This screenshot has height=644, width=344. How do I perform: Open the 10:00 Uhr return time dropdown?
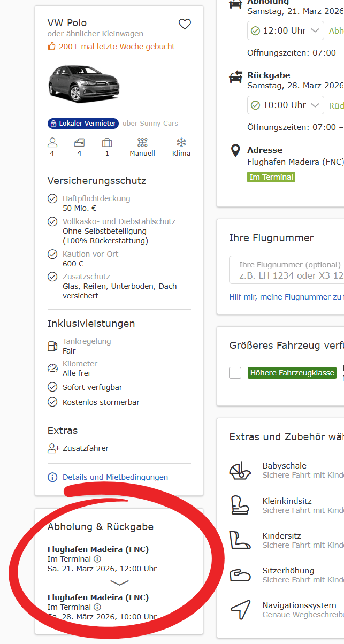[286, 105]
